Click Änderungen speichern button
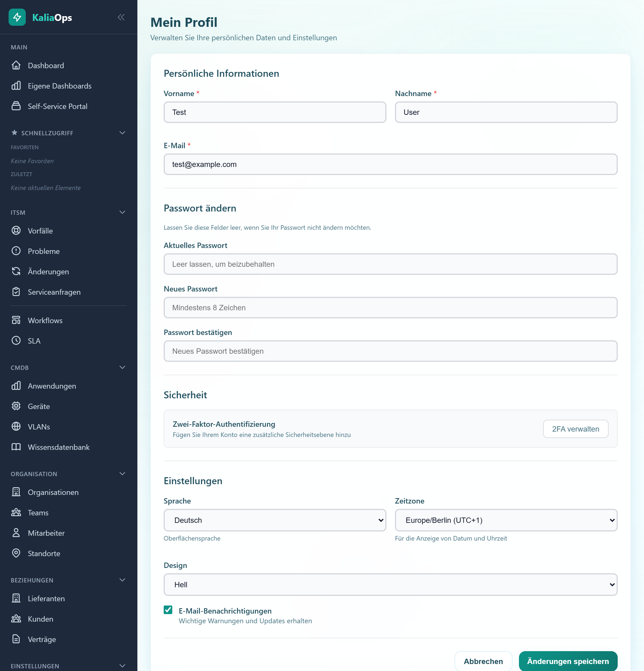Image resolution: width=644 pixels, height=671 pixels. click(568, 661)
